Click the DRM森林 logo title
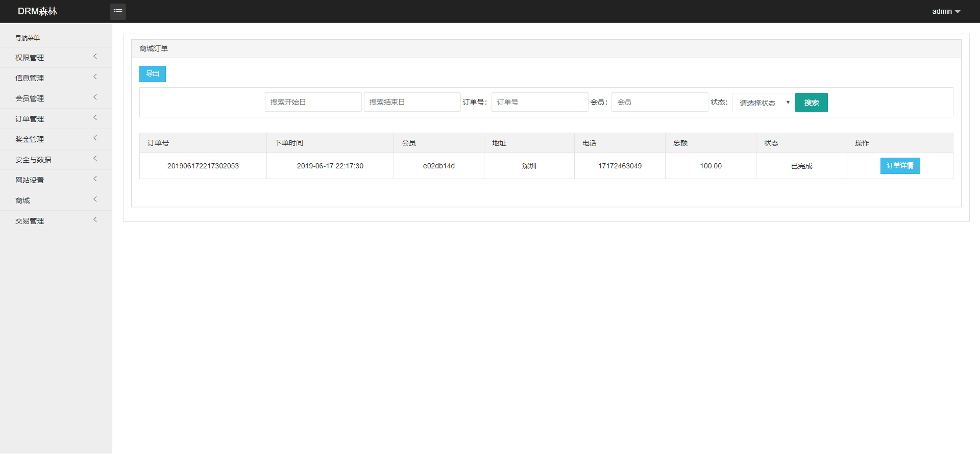Image resolution: width=980 pixels, height=475 pixels. point(38,11)
